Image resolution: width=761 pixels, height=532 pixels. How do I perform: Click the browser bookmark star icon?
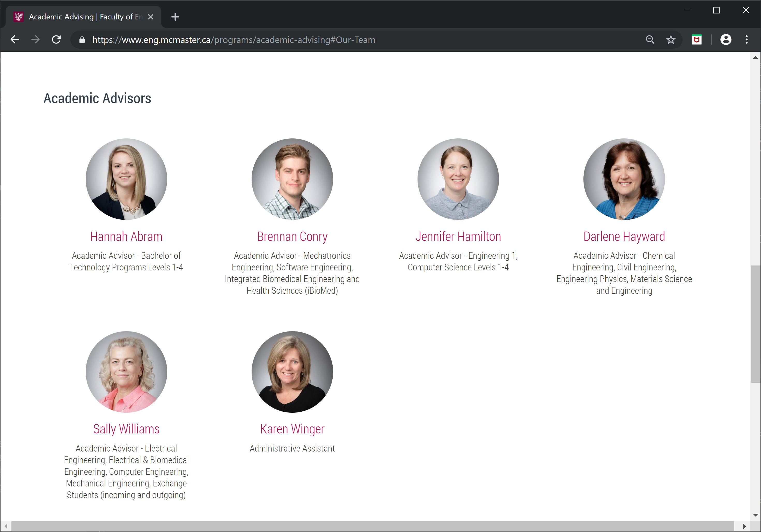click(x=670, y=39)
